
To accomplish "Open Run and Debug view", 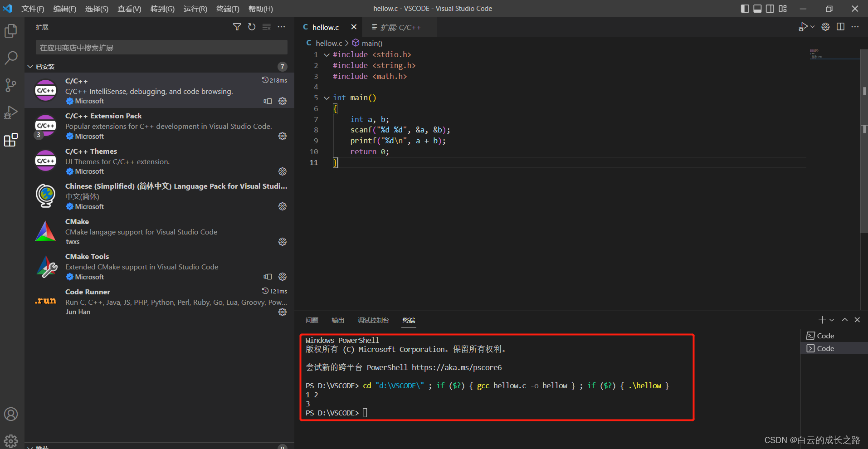I will click(x=11, y=112).
